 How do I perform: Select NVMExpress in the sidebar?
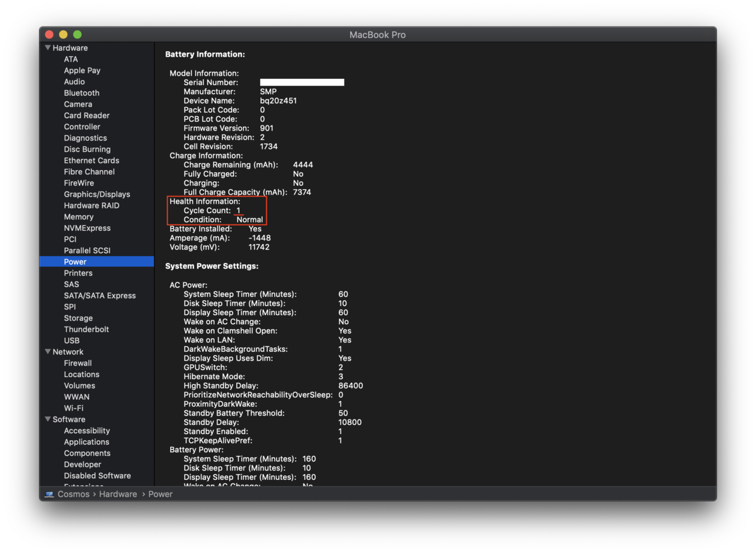coord(87,228)
